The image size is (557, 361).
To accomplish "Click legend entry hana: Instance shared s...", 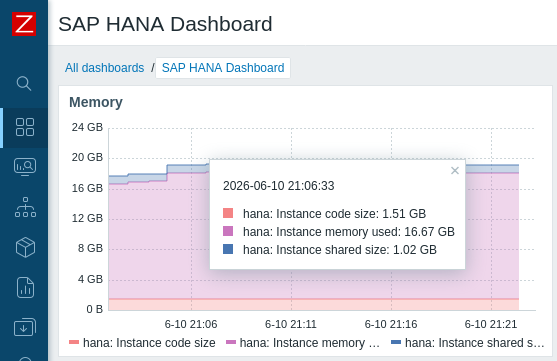I will [468, 343].
